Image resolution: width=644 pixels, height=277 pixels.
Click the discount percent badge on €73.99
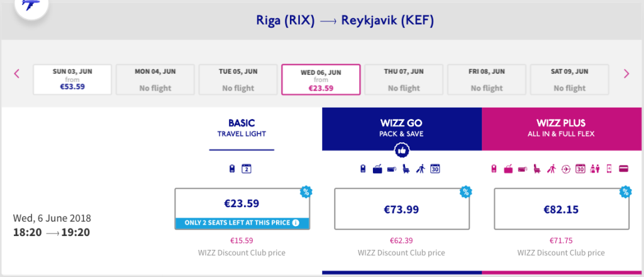coord(465,191)
